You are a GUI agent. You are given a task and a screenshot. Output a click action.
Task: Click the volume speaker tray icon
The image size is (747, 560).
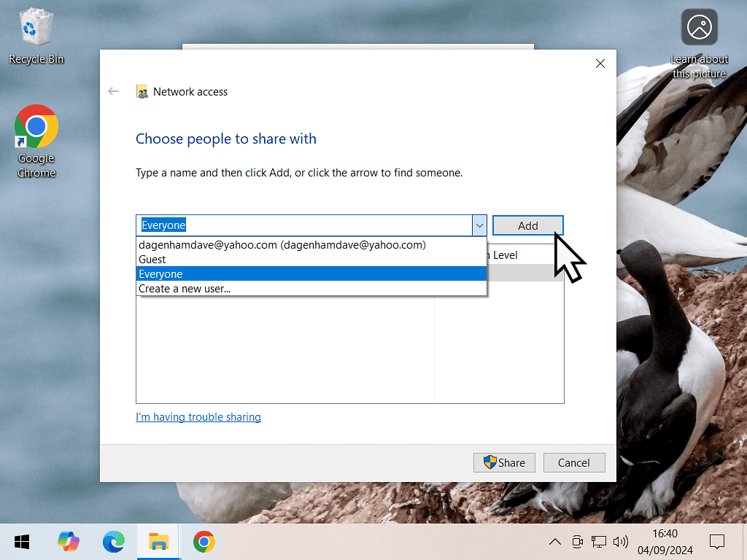pyautogui.click(x=621, y=542)
